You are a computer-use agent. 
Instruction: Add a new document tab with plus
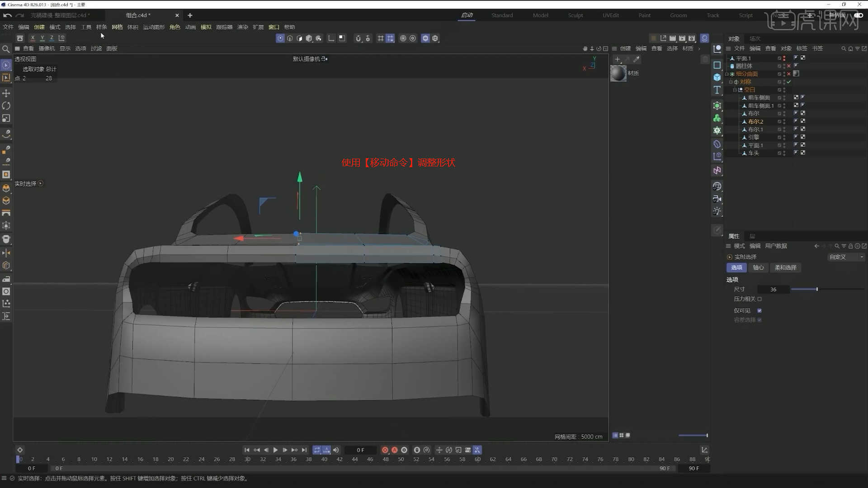tap(190, 15)
